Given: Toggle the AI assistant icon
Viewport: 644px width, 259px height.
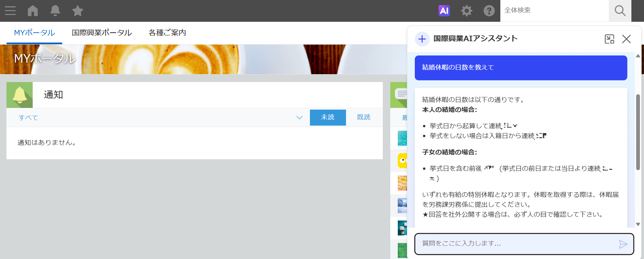Looking at the screenshot, I should coord(444,11).
